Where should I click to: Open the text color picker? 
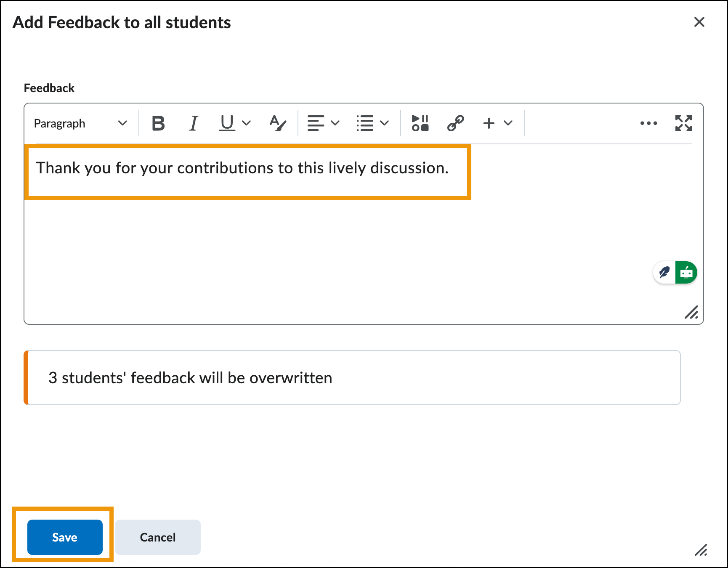click(x=278, y=123)
